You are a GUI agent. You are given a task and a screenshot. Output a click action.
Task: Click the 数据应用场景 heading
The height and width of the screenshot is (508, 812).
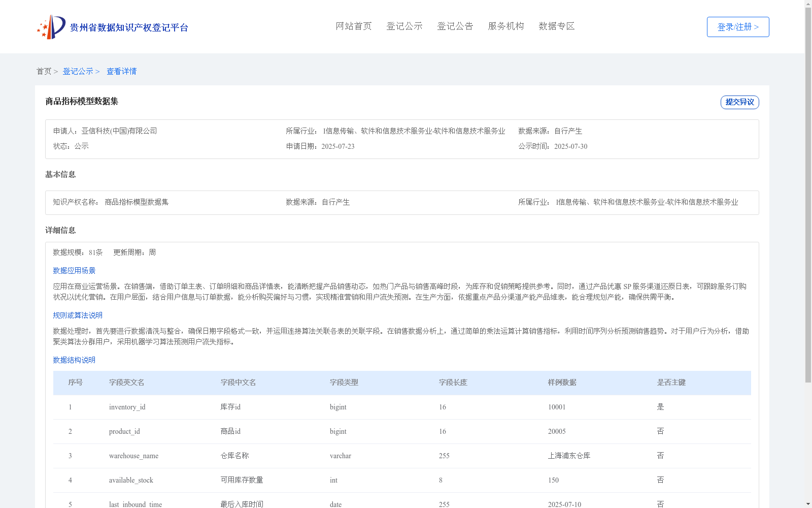(74, 271)
